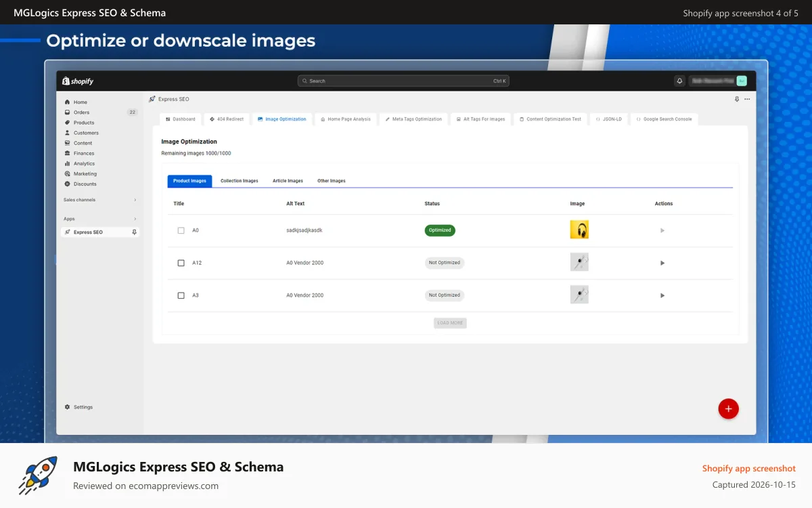Select the A0 row checkbox

pyautogui.click(x=181, y=230)
